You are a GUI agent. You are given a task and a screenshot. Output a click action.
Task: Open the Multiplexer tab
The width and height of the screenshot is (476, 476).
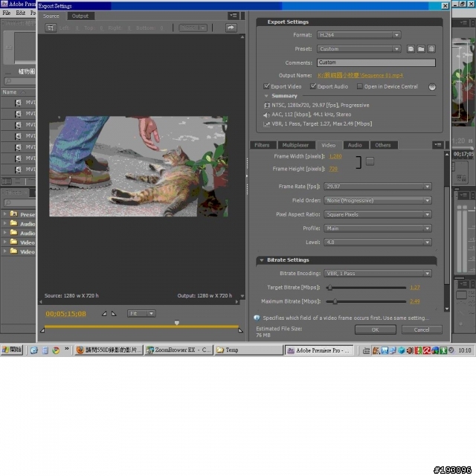pyautogui.click(x=295, y=145)
